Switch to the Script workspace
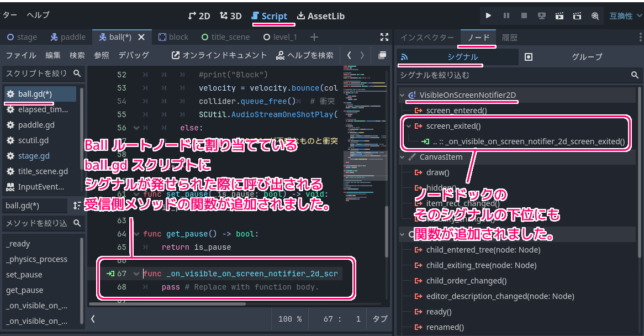644x336 pixels. pos(270,16)
